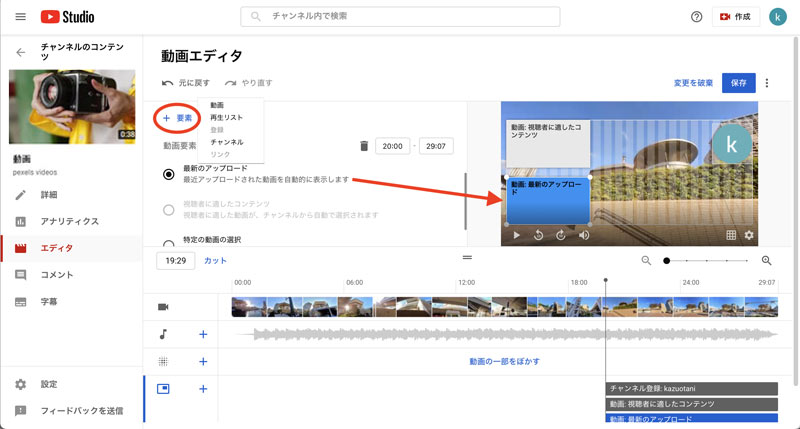Choose 再生リスト from the element menu
This screenshot has height=429, width=800.
point(227,117)
